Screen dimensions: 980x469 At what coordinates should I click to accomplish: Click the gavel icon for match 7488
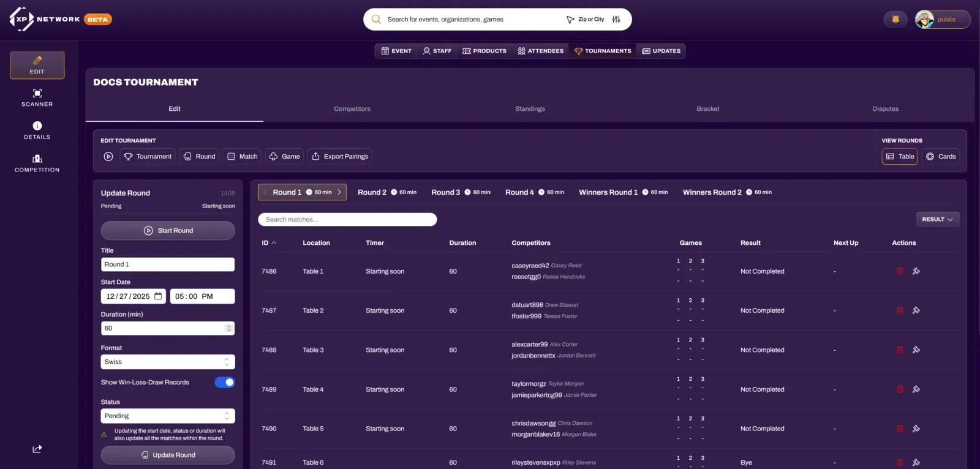click(916, 350)
